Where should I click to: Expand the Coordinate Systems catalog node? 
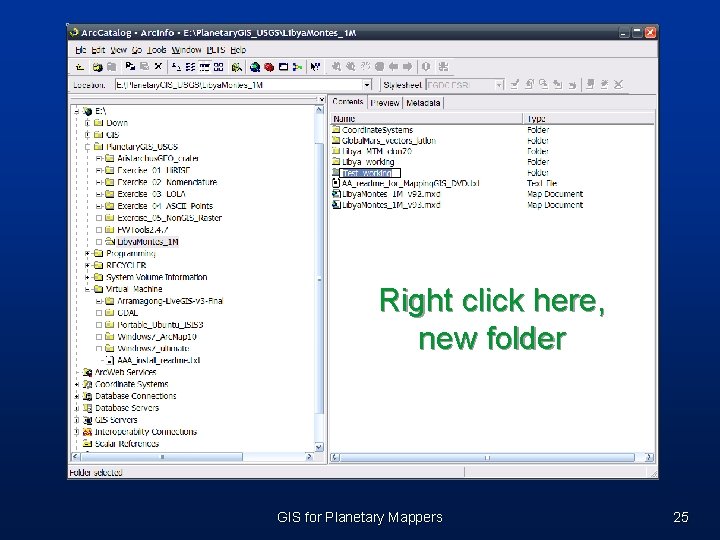point(77,384)
